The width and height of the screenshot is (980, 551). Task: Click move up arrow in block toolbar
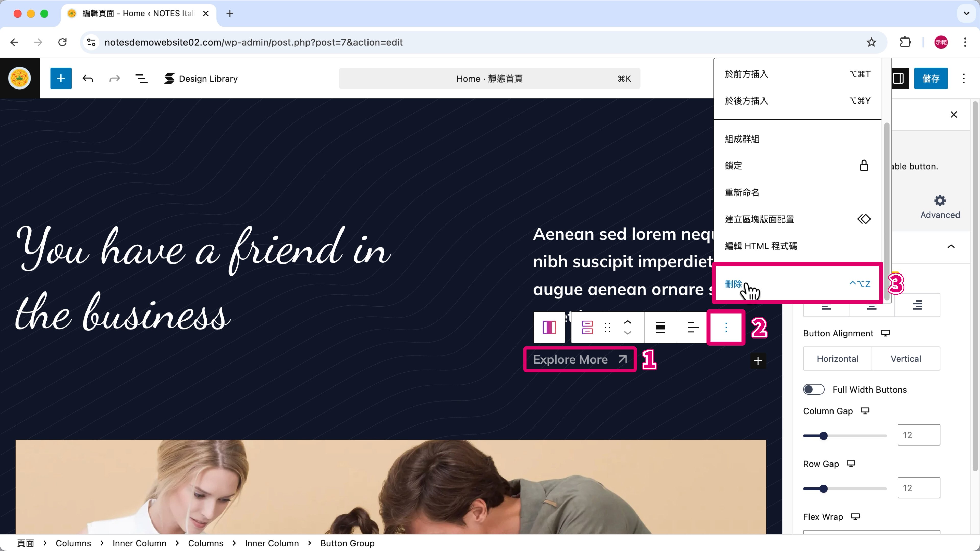click(x=628, y=322)
